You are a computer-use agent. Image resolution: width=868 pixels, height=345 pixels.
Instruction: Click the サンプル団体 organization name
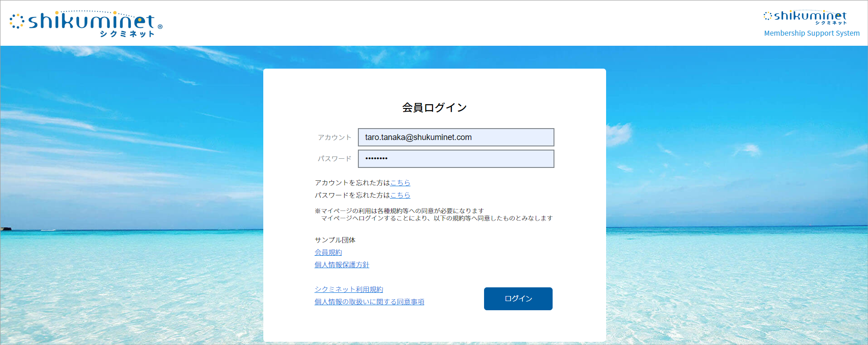[x=335, y=240]
